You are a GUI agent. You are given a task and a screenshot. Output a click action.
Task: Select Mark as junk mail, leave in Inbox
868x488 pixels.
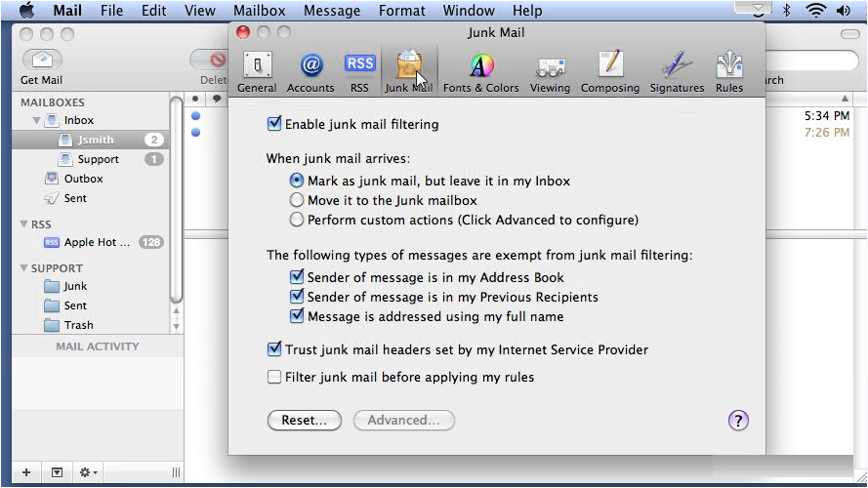click(x=297, y=181)
